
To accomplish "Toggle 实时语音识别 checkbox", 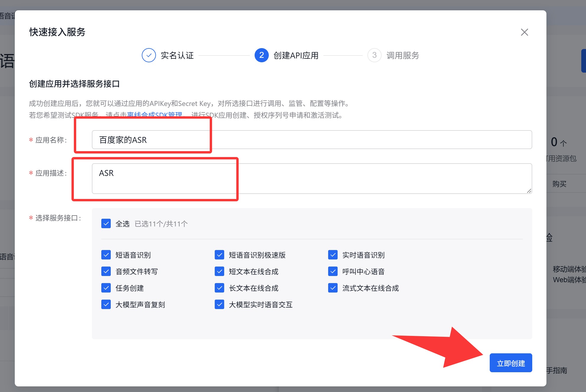I will click(x=333, y=255).
